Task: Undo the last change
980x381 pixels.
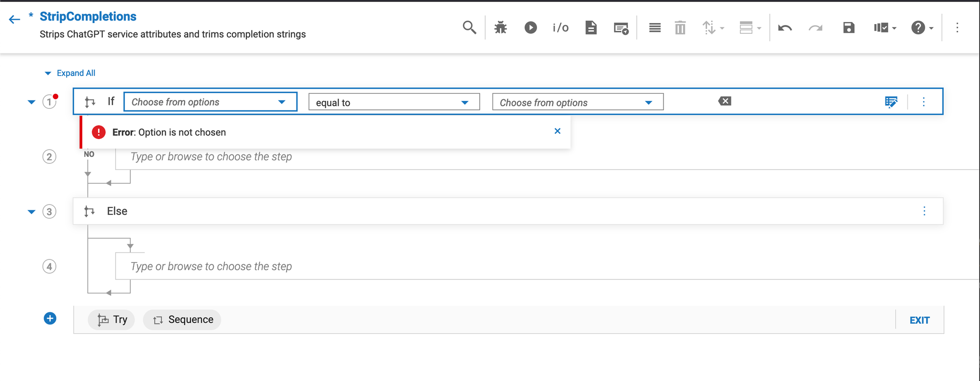Action: (x=785, y=27)
